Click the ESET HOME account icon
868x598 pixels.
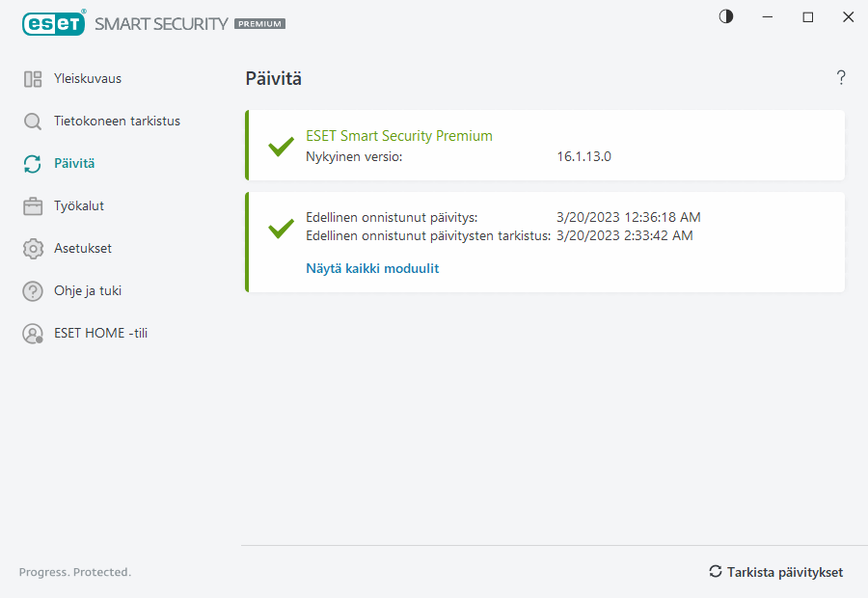[33, 334]
